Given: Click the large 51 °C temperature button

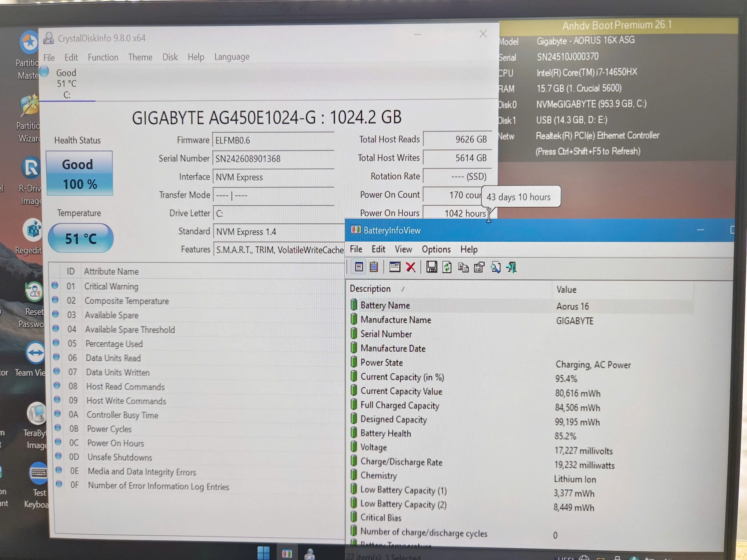Looking at the screenshot, I should (x=81, y=238).
